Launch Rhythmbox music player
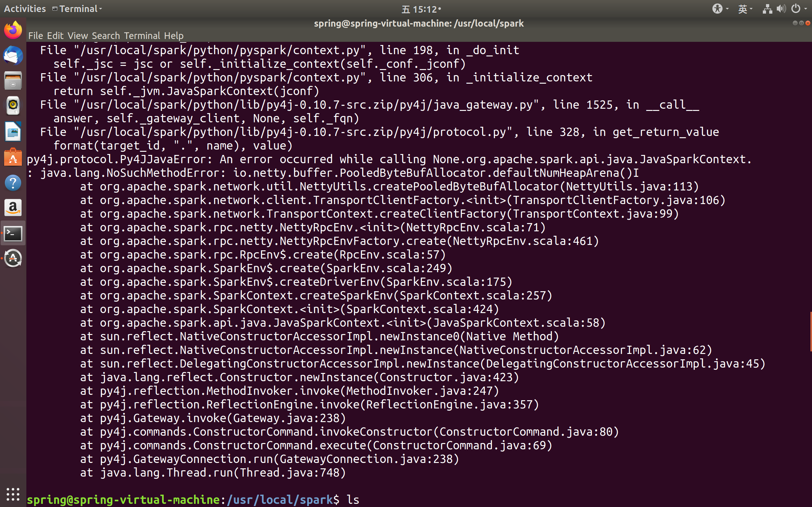 (13, 105)
